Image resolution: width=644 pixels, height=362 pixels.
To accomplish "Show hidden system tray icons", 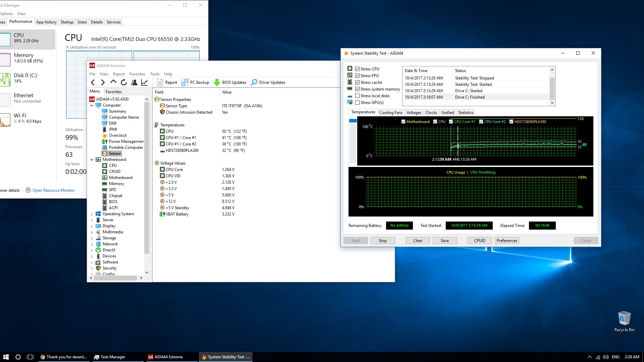I will click(589, 357).
